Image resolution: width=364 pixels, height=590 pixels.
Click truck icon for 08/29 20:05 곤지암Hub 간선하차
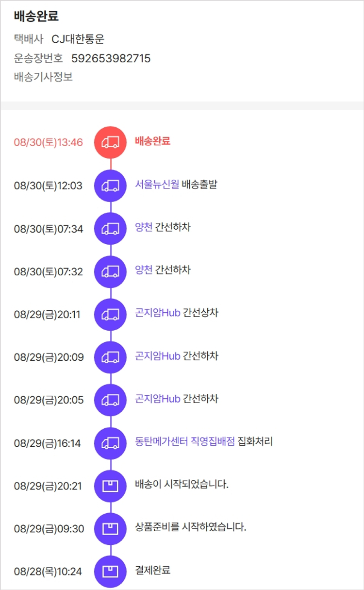(111, 400)
